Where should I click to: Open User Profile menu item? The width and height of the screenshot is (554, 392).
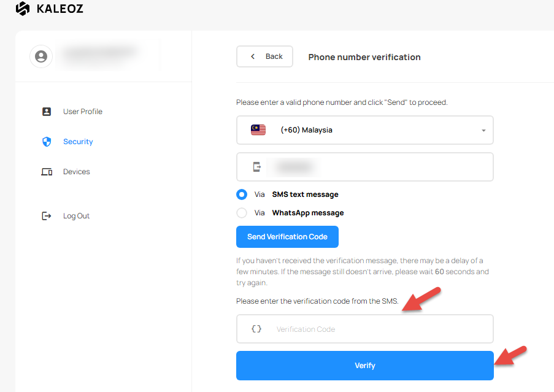(x=83, y=112)
